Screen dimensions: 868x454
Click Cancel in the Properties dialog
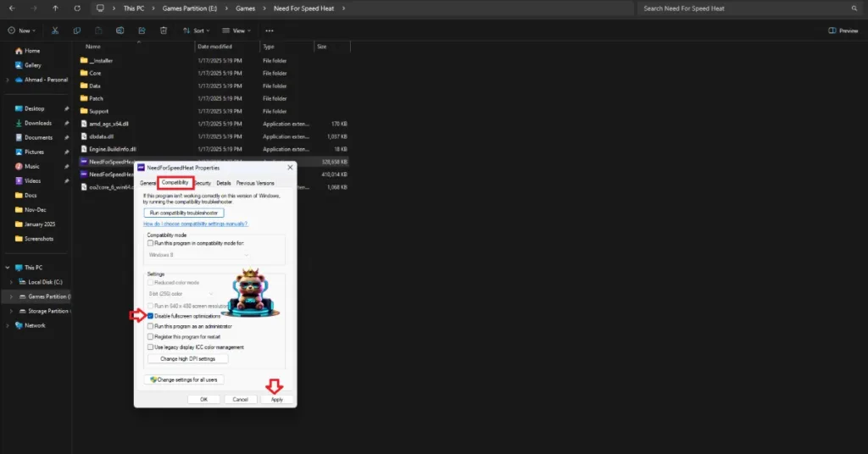coord(240,399)
